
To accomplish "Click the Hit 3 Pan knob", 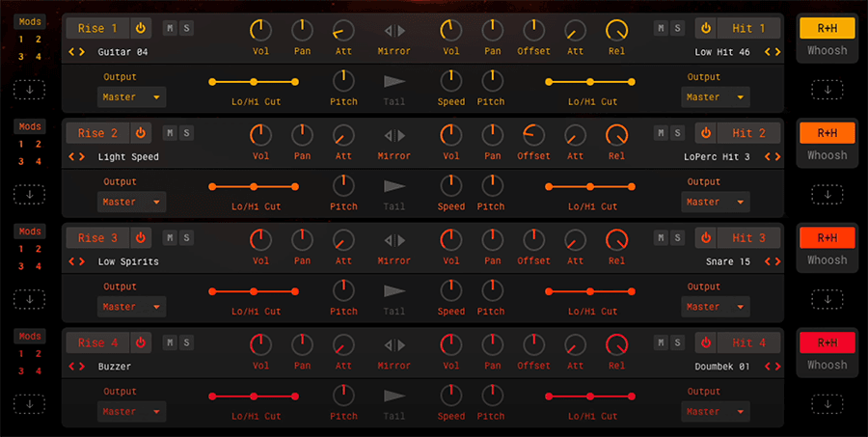I will click(492, 240).
